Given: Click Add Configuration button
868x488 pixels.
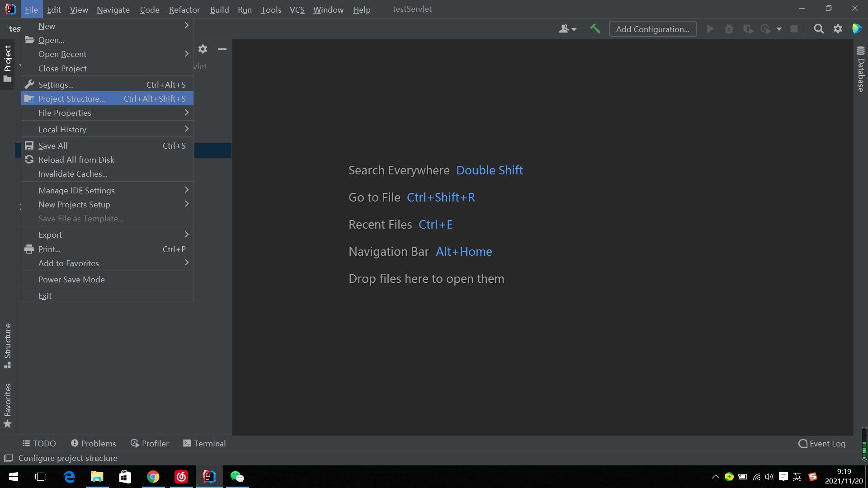Looking at the screenshot, I should click(653, 29).
